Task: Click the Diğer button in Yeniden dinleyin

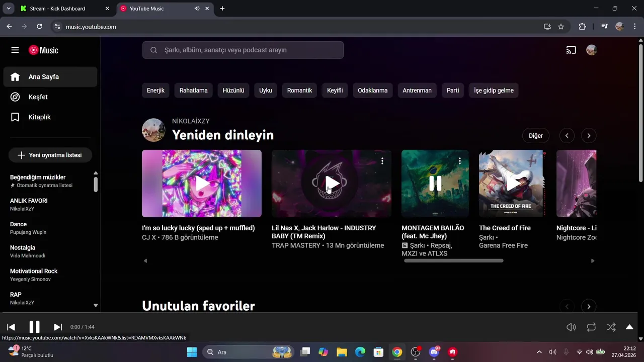Action: (x=536, y=136)
